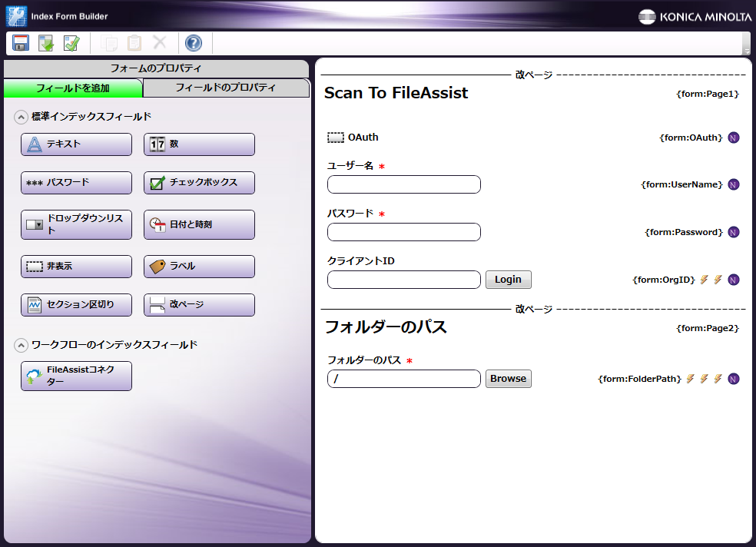Click the greyed-out clipboard paste icon
Image resolution: width=756 pixels, height=547 pixels.
(134, 43)
